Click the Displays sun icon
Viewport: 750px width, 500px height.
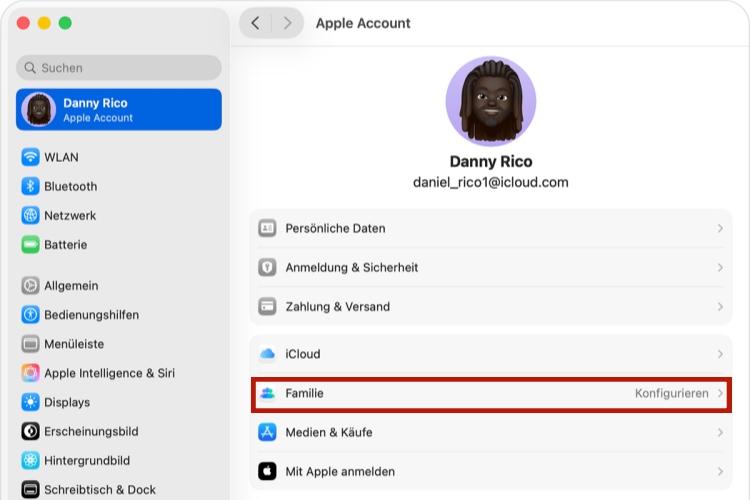(30, 402)
